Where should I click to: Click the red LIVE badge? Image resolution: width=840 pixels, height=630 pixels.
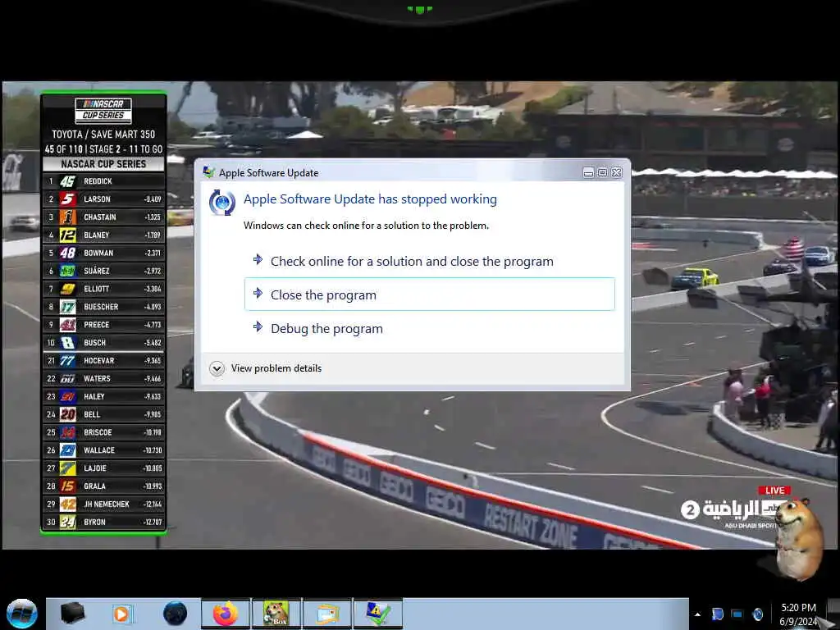click(x=774, y=491)
